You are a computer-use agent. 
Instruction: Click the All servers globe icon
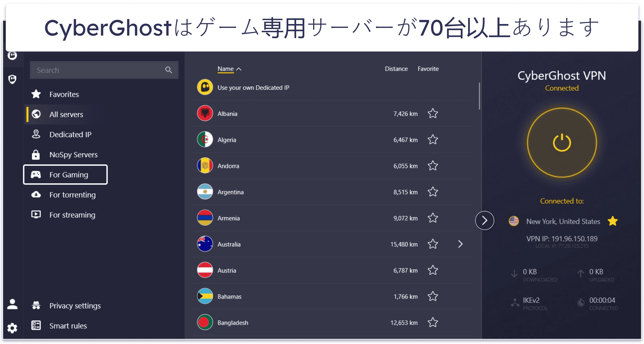[36, 114]
